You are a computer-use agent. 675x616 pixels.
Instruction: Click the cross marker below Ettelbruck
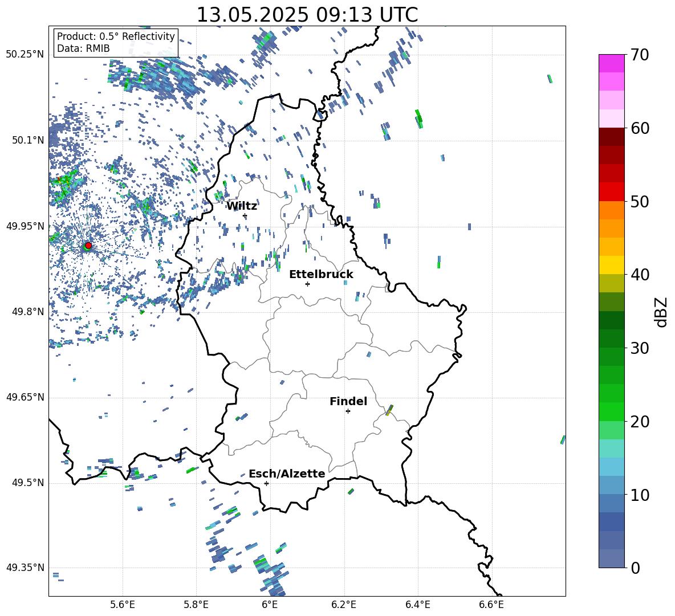click(x=307, y=284)
